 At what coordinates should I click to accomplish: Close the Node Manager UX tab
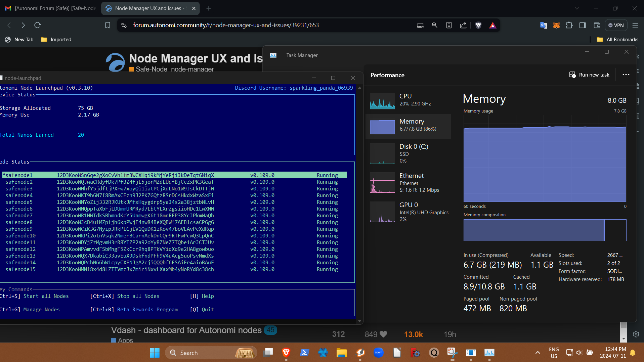pyautogui.click(x=194, y=8)
